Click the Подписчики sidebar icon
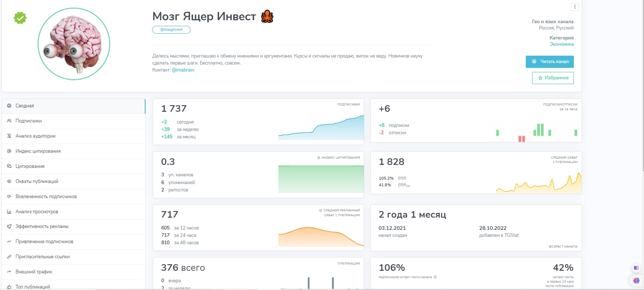 (x=9, y=121)
